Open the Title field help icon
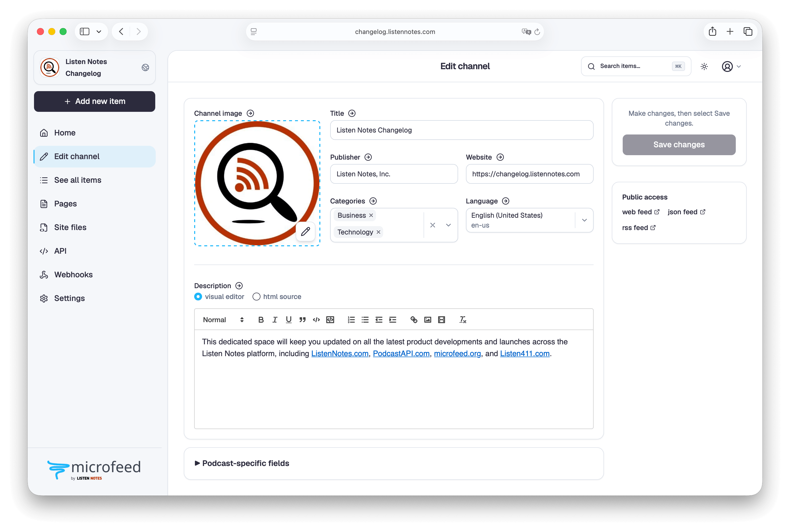Viewport: 790px width, 532px height. point(352,113)
